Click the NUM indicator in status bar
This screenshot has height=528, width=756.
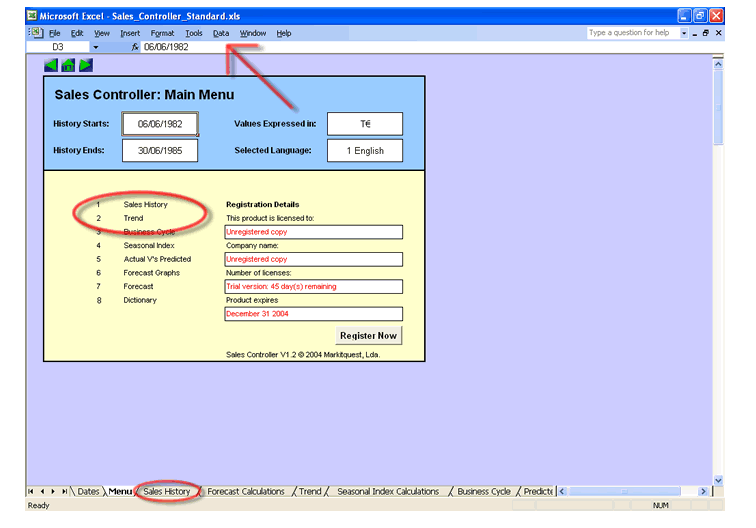coord(661,505)
